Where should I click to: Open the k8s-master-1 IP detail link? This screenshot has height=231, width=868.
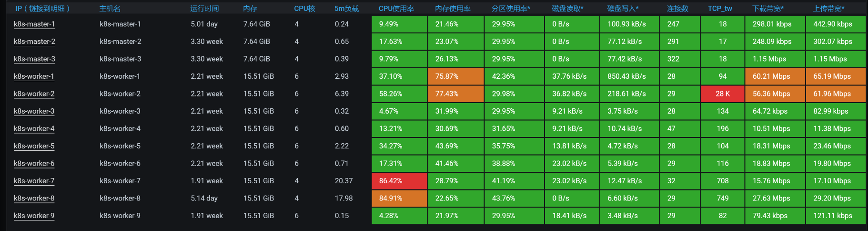(x=34, y=24)
